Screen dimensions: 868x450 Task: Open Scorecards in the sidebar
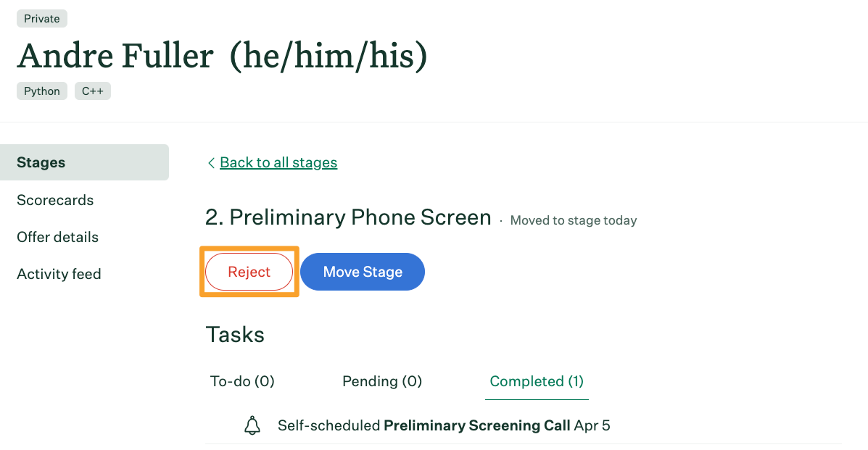(55, 200)
